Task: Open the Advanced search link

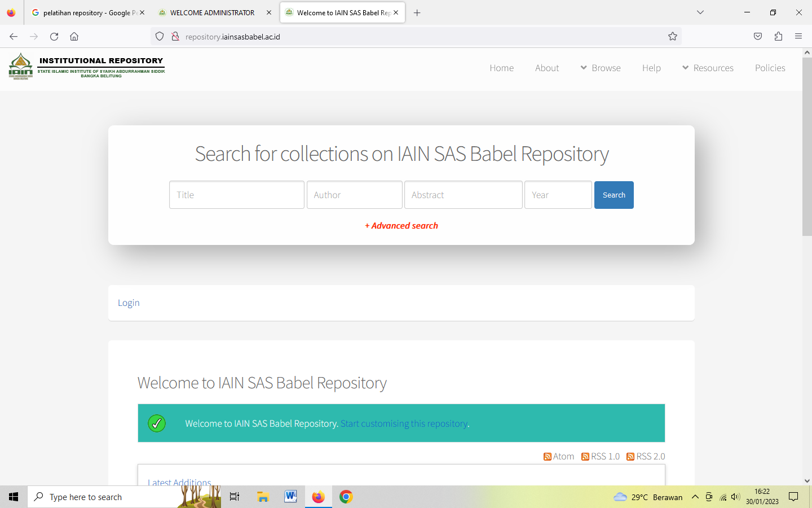Action: tap(401, 226)
